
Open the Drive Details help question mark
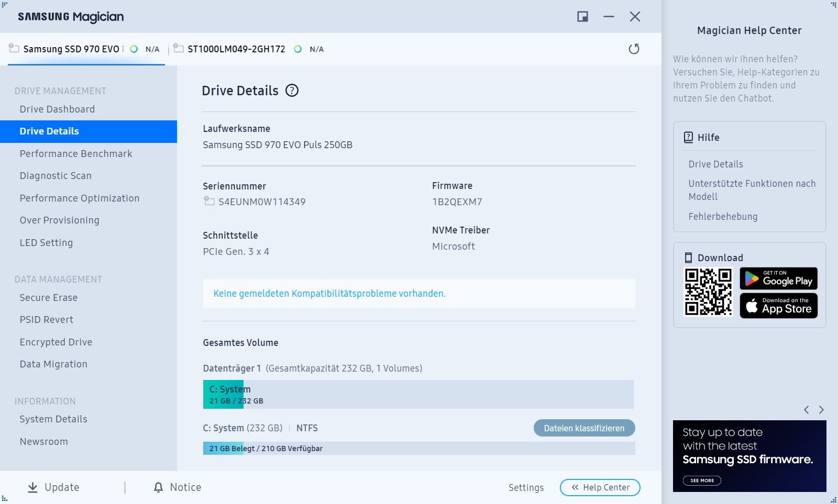(292, 91)
